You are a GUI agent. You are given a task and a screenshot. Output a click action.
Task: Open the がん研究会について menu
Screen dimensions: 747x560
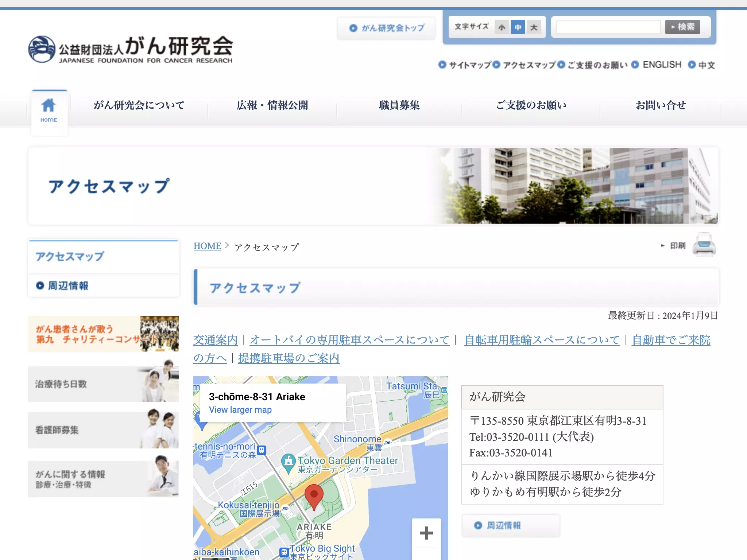tap(139, 105)
